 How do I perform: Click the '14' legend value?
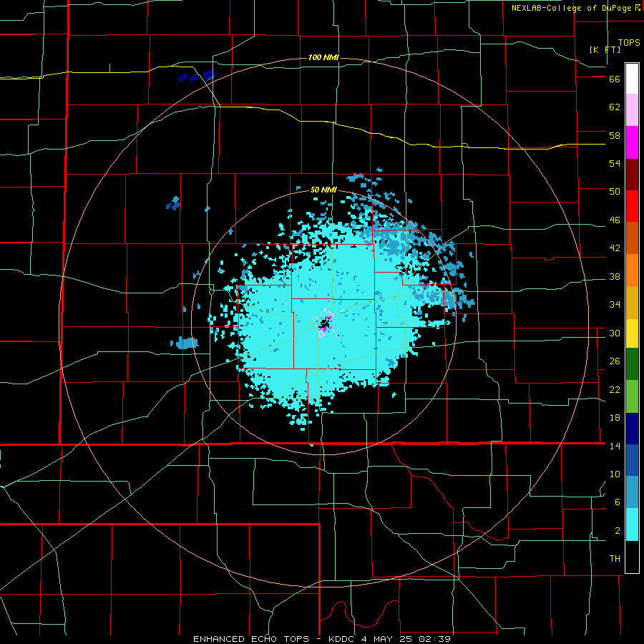click(x=615, y=446)
